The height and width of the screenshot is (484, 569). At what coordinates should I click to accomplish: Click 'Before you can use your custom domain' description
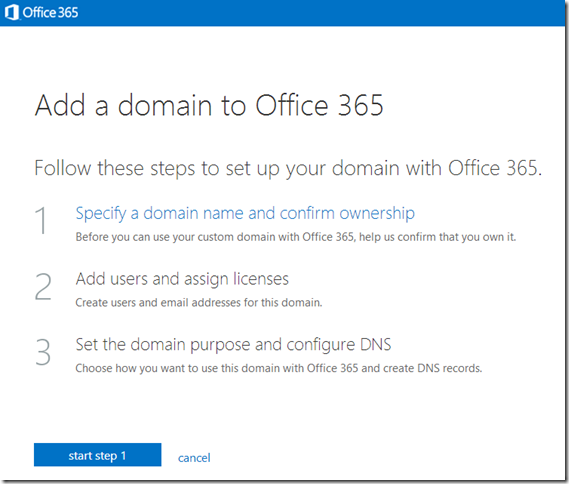click(295, 237)
